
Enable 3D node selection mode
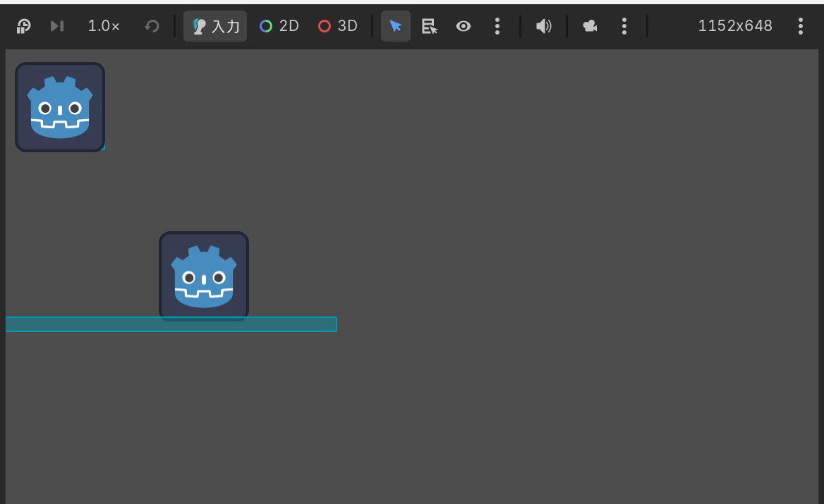338,25
